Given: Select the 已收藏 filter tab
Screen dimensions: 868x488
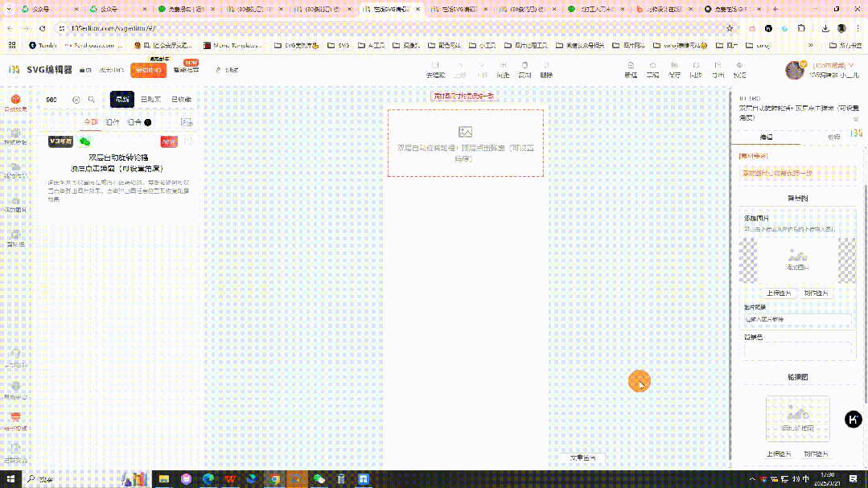Looking at the screenshot, I should pyautogui.click(x=181, y=99).
